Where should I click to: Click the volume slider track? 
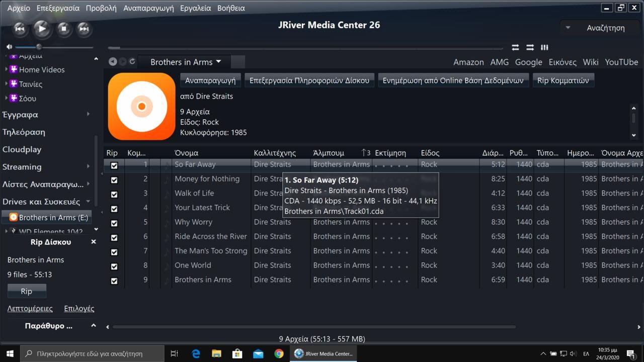65,47
